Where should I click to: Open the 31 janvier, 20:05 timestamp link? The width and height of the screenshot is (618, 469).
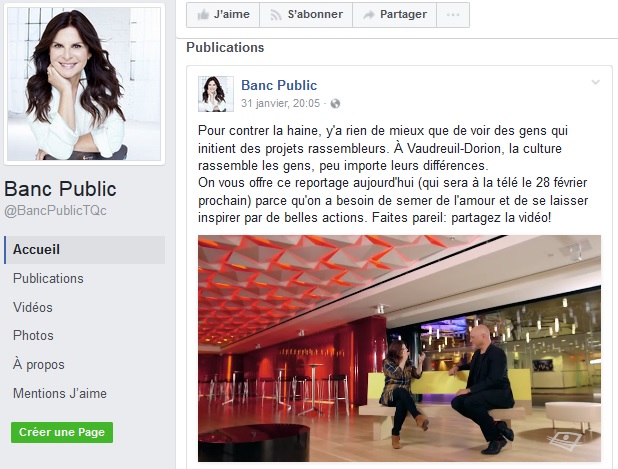(x=280, y=103)
